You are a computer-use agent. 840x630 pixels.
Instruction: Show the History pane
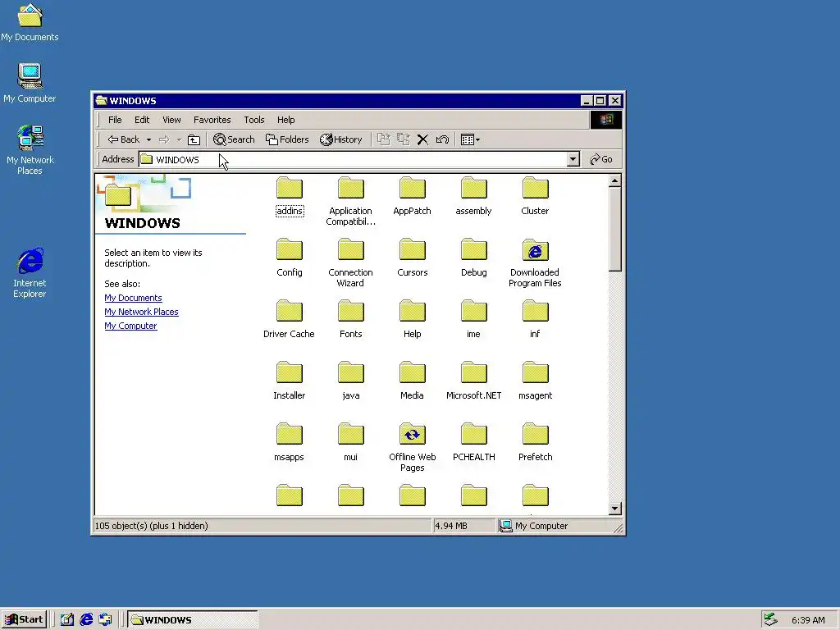point(341,139)
